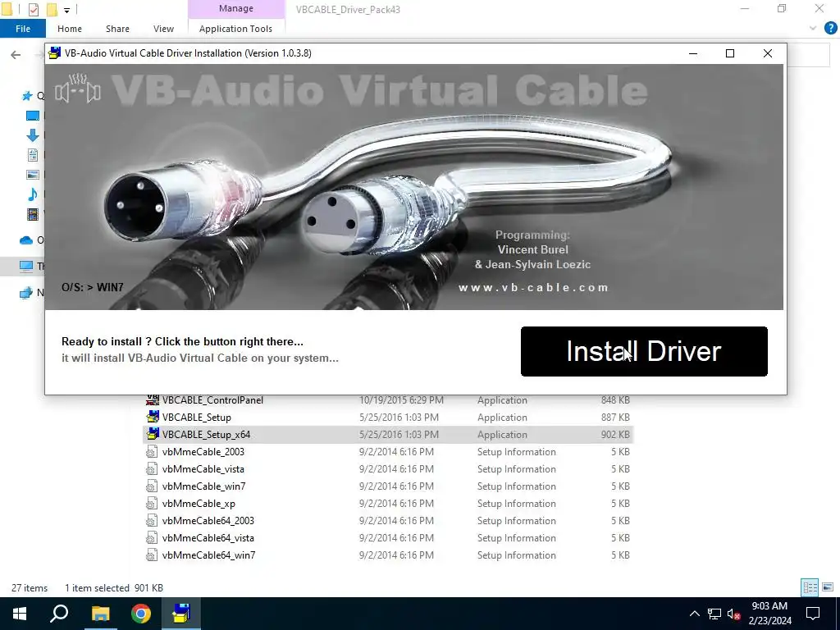Maximize the VB-Audio installer window

tap(729, 53)
